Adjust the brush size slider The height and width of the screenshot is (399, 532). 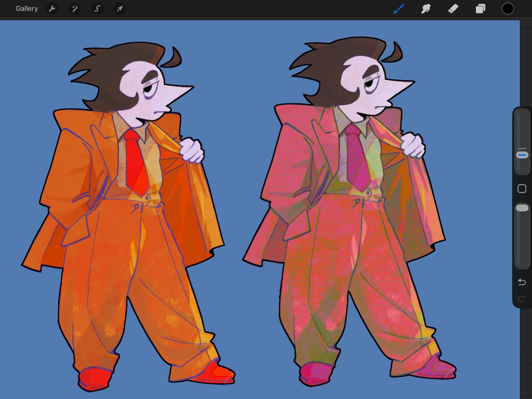coord(522,141)
